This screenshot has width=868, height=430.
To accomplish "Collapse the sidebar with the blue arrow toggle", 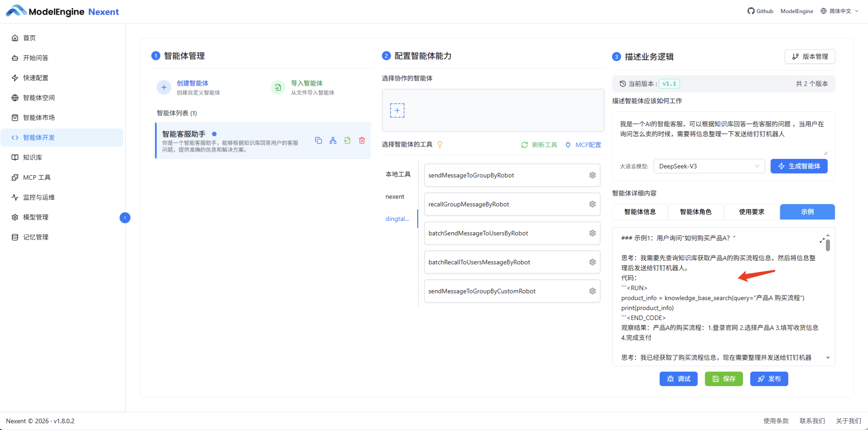I will [125, 217].
